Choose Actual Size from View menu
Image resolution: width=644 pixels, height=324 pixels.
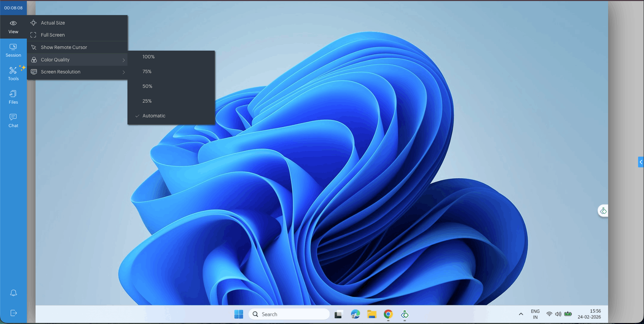coord(53,23)
